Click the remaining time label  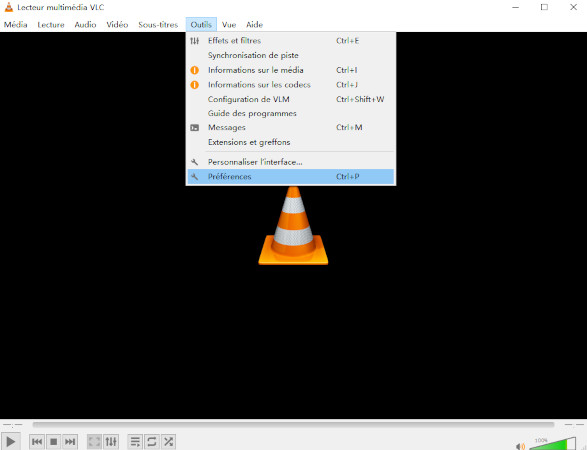point(574,425)
